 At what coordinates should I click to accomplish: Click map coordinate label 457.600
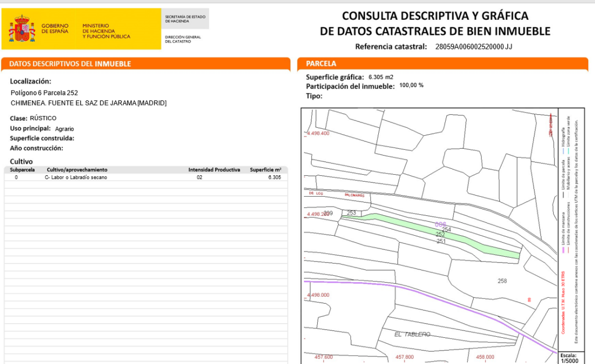click(x=324, y=357)
